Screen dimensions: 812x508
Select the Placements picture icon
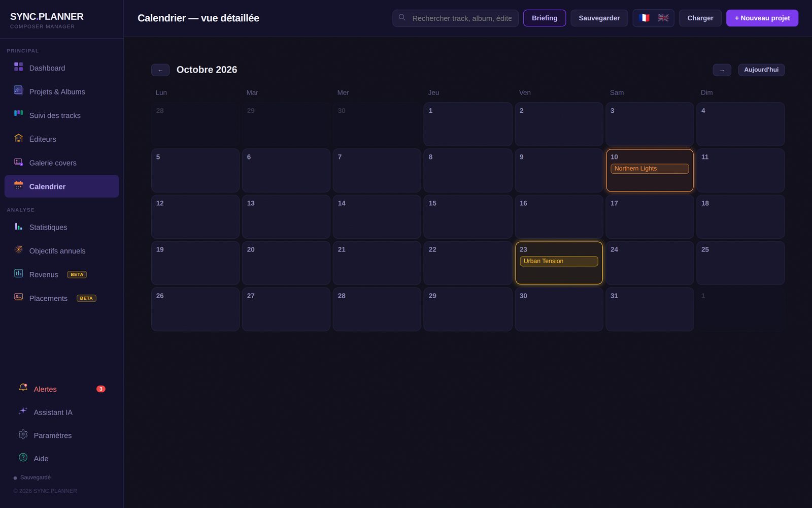(18, 297)
